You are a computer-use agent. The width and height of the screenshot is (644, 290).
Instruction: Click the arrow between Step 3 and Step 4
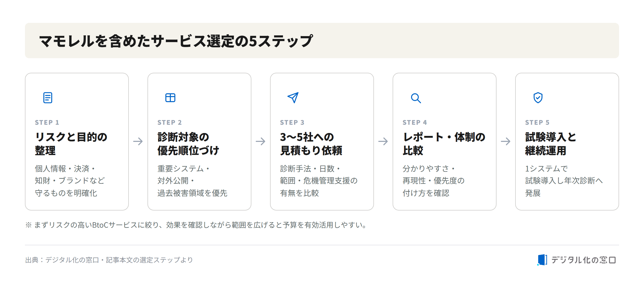pyautogui.click(x=383, y=141)
